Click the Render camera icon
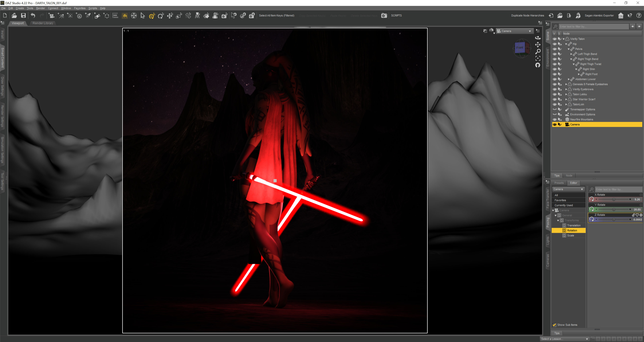The width and height of the screenshot is (644, 342). point(384,15)
